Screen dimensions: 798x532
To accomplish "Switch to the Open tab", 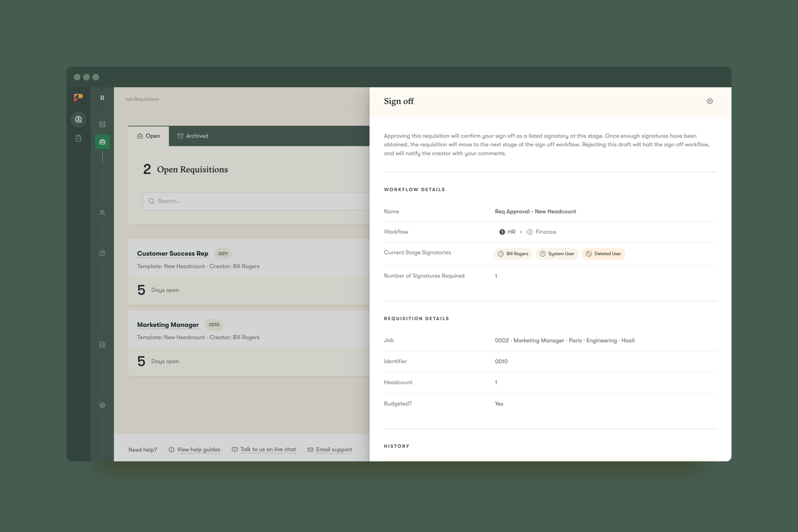I will 149,136.
